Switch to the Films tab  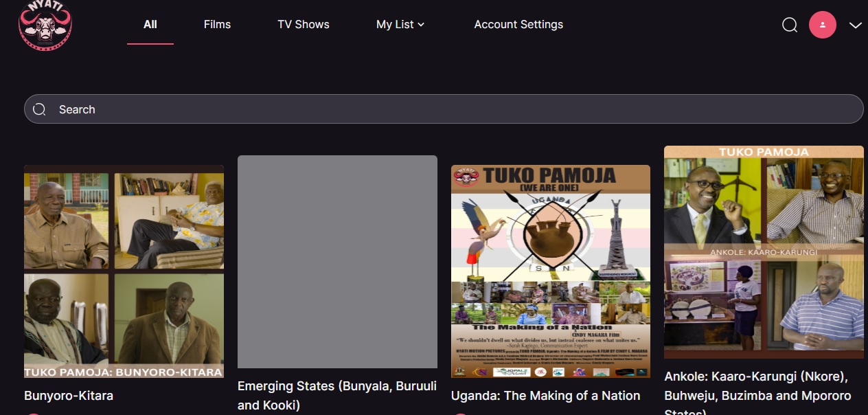[x=217, y=24]
